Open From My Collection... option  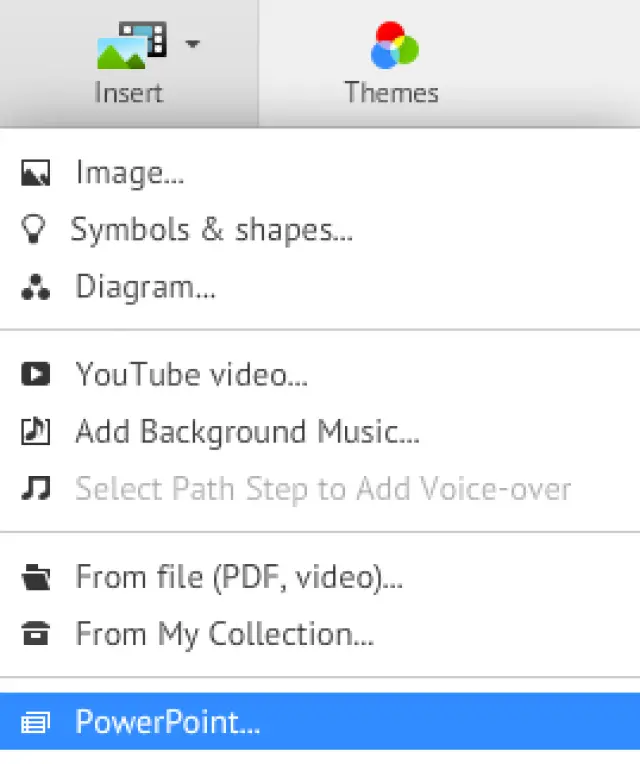coord(225,634)
